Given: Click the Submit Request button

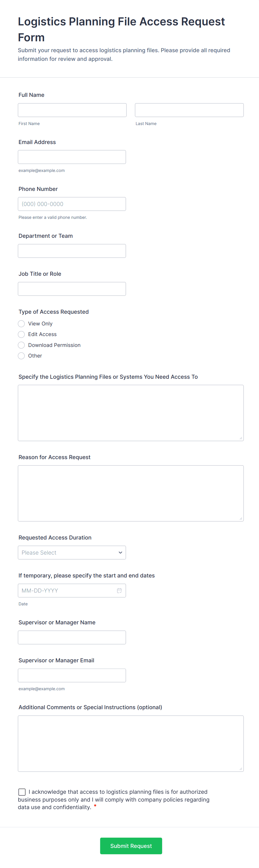Looking at the screenshot, I should click(x=131, y=846).
